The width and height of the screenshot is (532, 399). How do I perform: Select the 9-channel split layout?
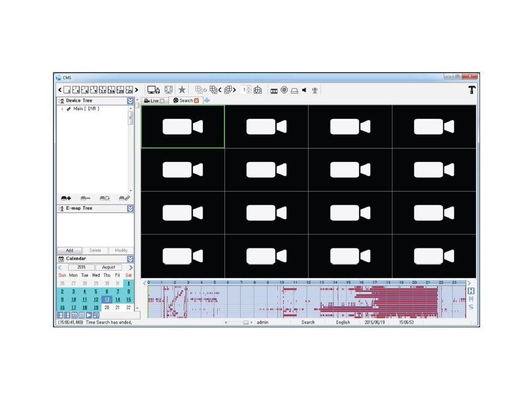94,90
